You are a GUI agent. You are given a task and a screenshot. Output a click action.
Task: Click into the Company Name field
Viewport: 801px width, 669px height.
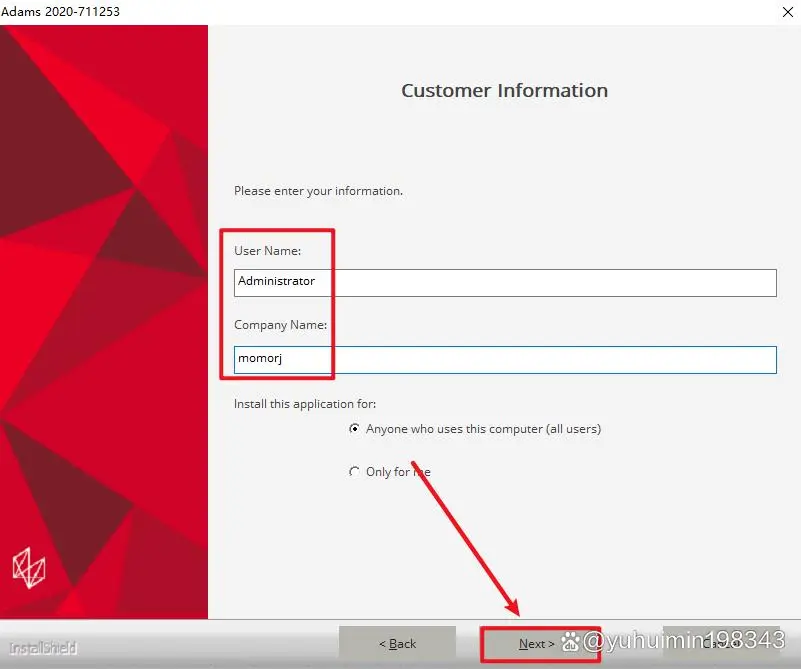[x=505, y=360]
